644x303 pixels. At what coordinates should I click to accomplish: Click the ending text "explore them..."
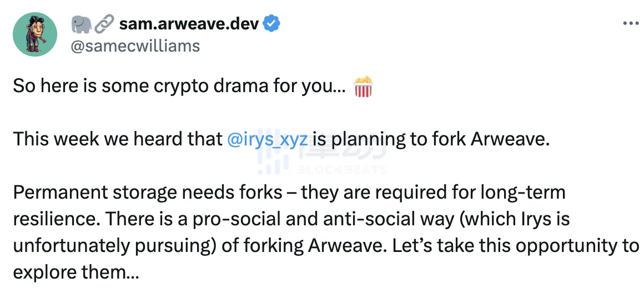click(76, 271)
